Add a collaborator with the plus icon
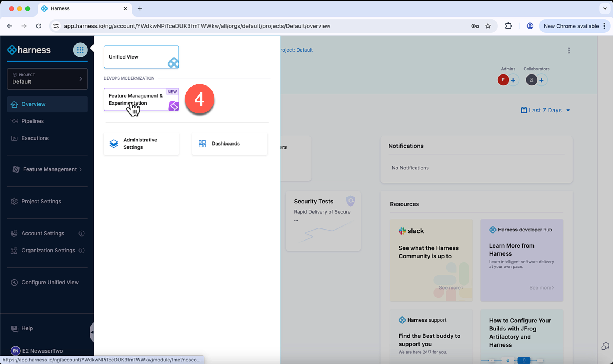Image resolution: width=613 pixels, height=364 pixels. click(x=542, y=80)
